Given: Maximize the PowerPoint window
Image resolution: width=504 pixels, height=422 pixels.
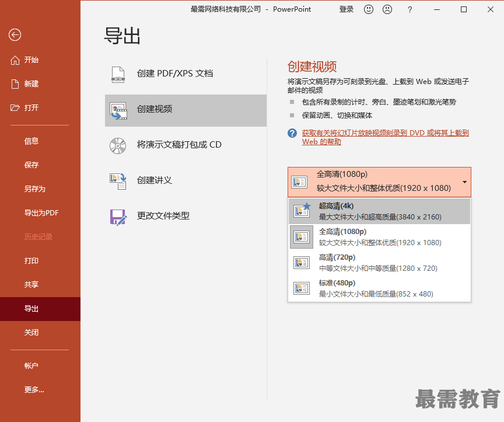Looking at the screenshot, I should tap(464, 10).
